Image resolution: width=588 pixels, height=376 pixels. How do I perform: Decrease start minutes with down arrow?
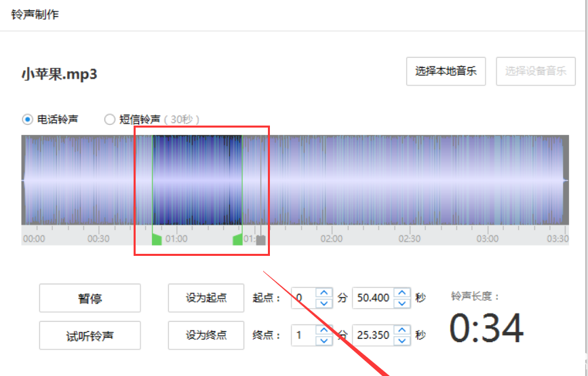[x=324, y=303]
